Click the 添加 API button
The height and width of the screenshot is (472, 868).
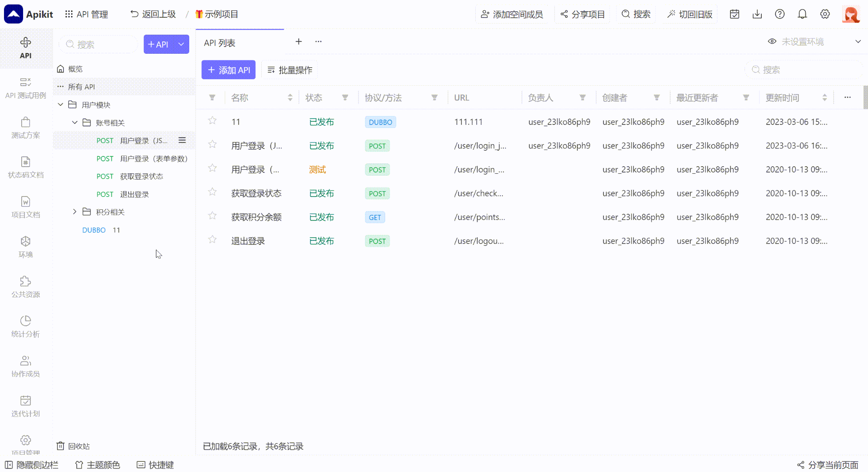228,70
